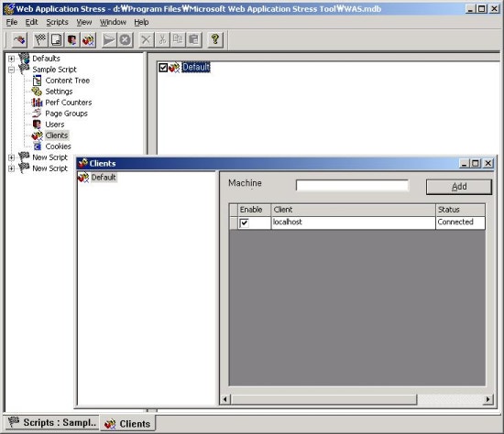Open Settings under Sample Script
This screenshot has height=434, width=504.
[x=59, y=92]
